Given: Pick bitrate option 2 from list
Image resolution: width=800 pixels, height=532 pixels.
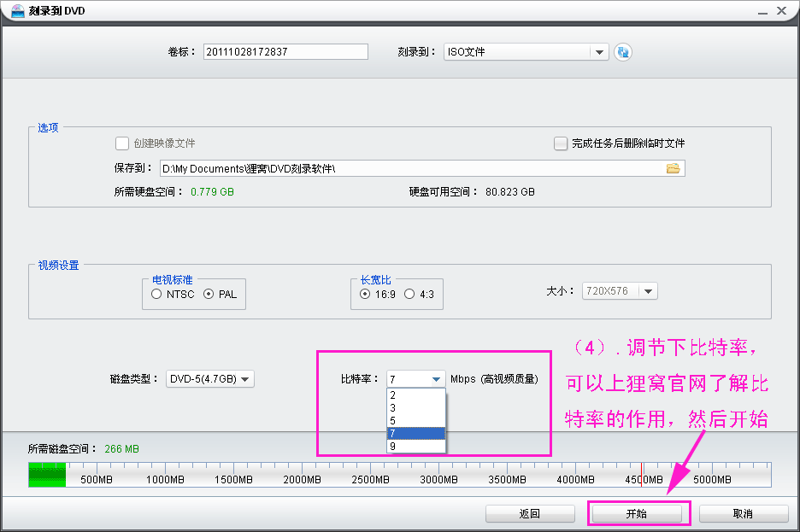Looking at the screenshot, I should (416, 395).
